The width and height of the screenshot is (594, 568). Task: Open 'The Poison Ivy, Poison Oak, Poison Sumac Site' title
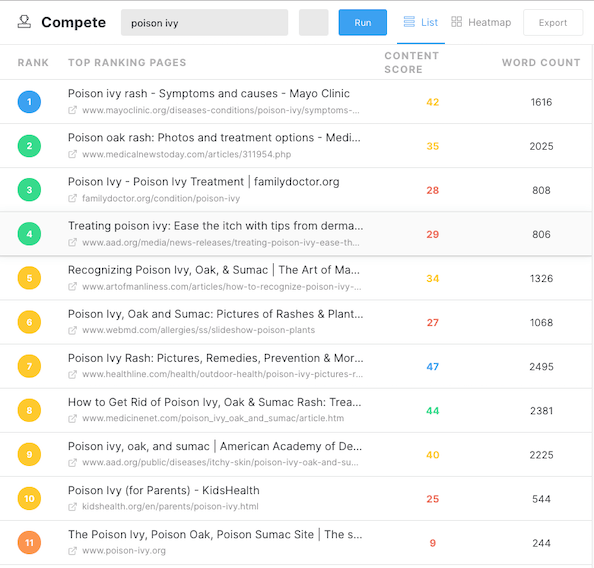215,534
